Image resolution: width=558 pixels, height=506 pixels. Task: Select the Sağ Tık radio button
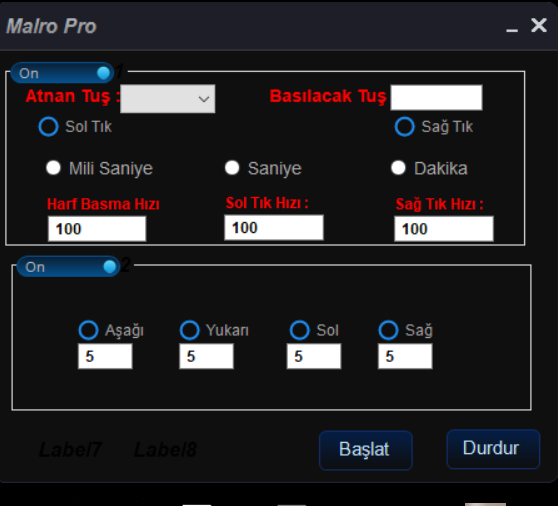pyautogui.click(x=405, y=127)
